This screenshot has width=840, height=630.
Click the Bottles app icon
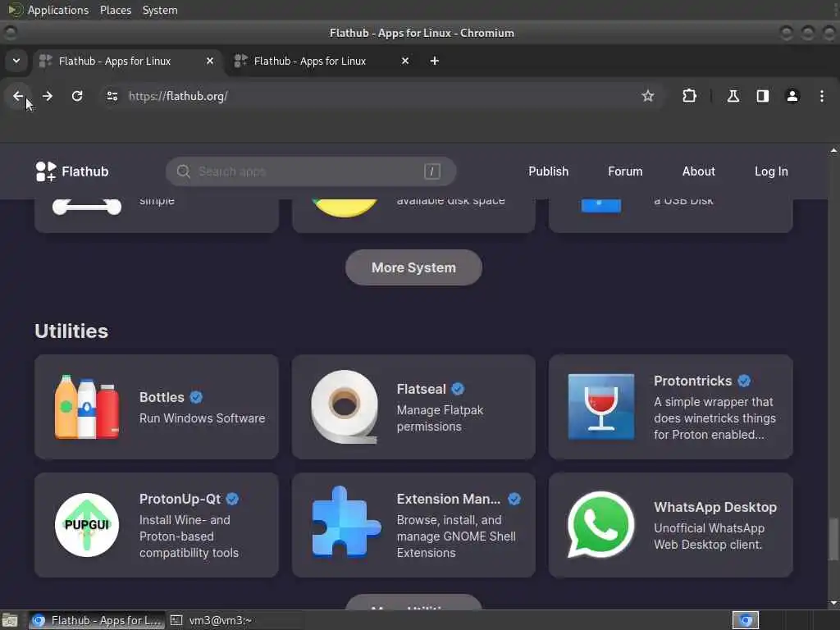click(87, 407)
